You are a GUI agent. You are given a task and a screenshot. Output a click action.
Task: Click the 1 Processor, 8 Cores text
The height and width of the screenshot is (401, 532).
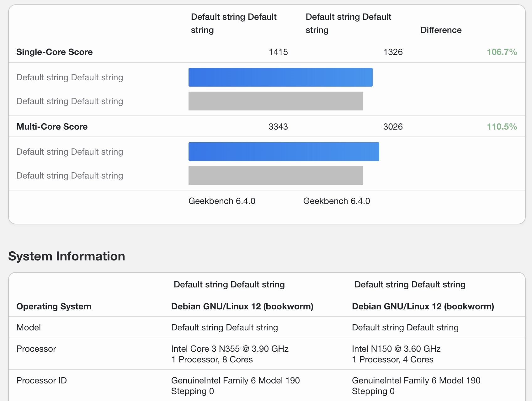point(212,360)
